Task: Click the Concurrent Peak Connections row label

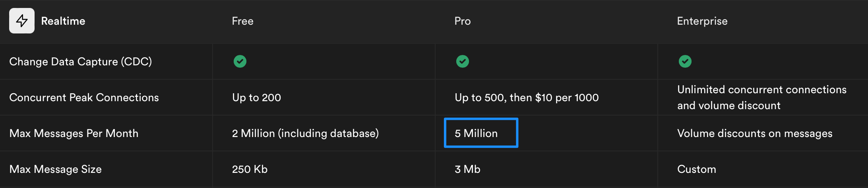Action: coord(84,98)
